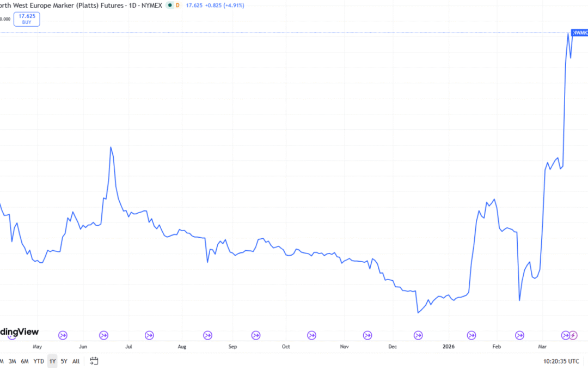The height and width of the screenshot is (368, 588).
Task: Select the 1Y time range
Action: (x=52, y=361)
